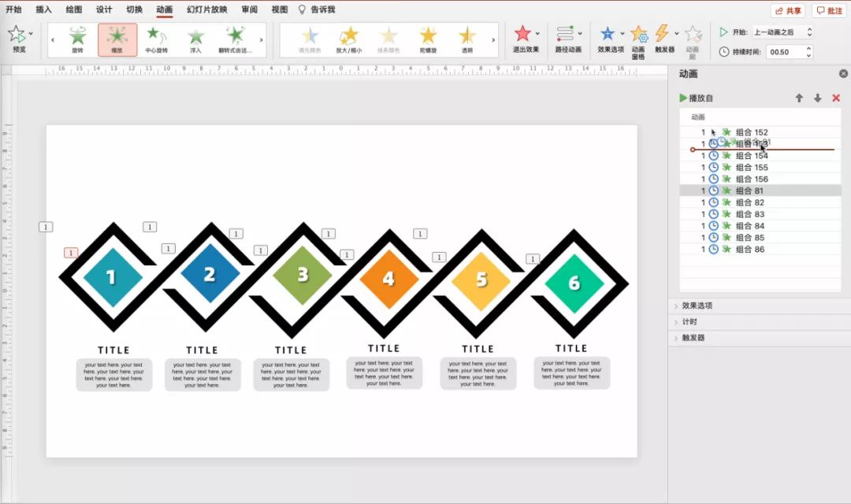Click the 效果选项 effect options star
Viewport: 851px width, 504px height.
[x=608, y=34]
